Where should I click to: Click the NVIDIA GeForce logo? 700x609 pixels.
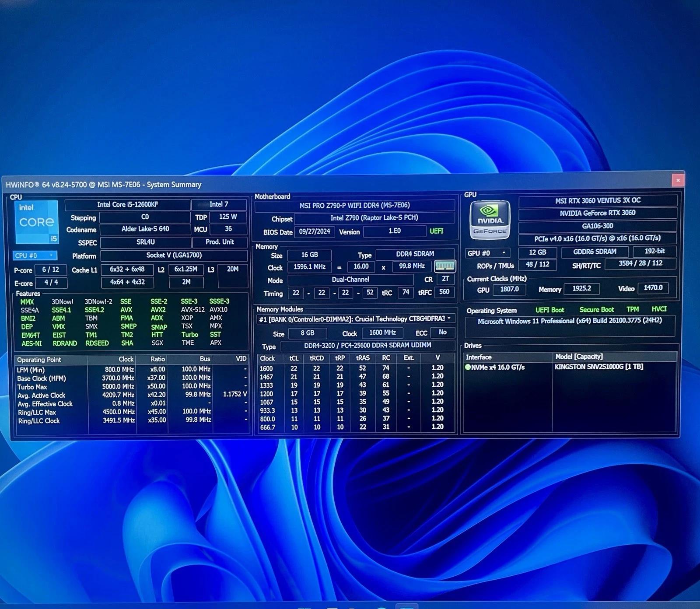490,220
